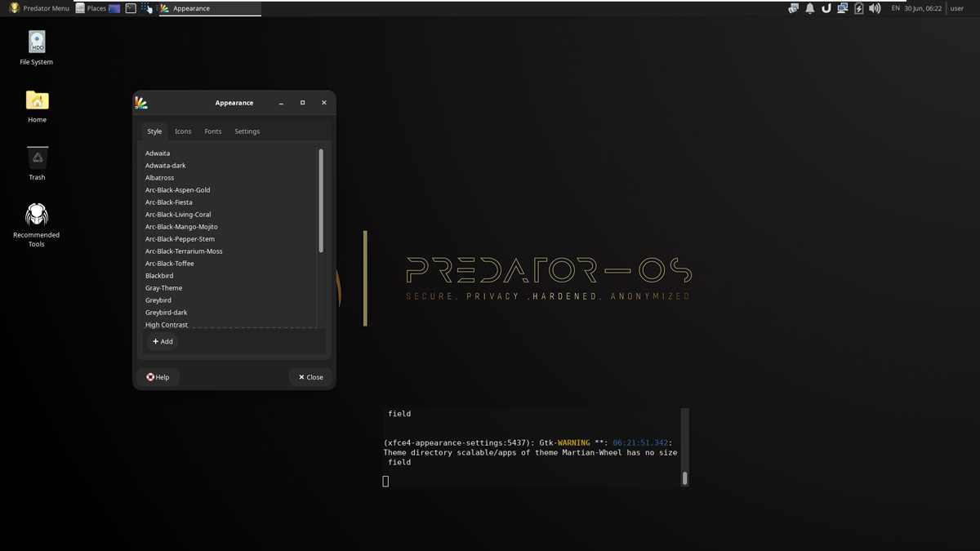Switch to the Settings tab
The image size is (980, 551).
coord(247,131)
